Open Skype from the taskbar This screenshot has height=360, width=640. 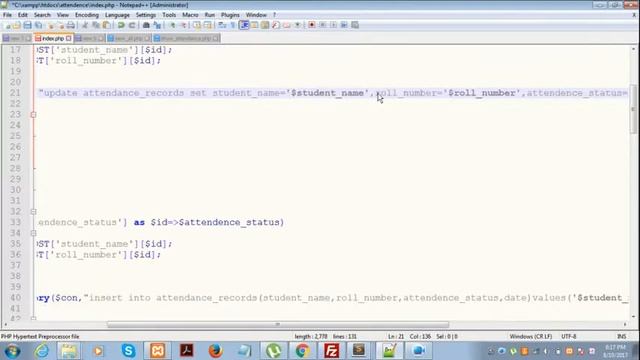[x=128, y=351]
